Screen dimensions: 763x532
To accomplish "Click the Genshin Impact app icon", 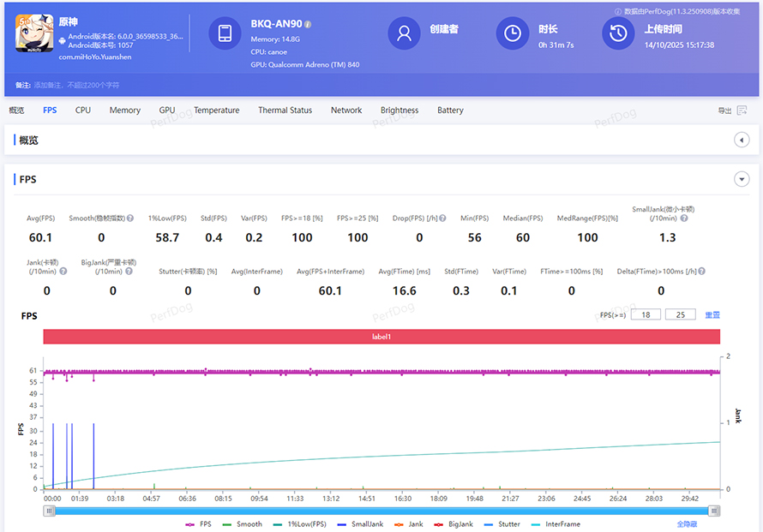I will (x=33, y=34).
